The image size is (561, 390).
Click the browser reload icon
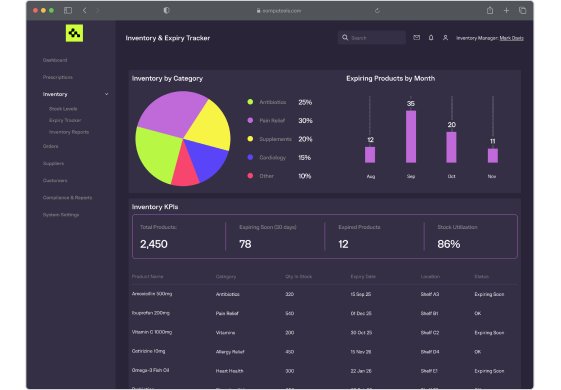coord(377,11)
